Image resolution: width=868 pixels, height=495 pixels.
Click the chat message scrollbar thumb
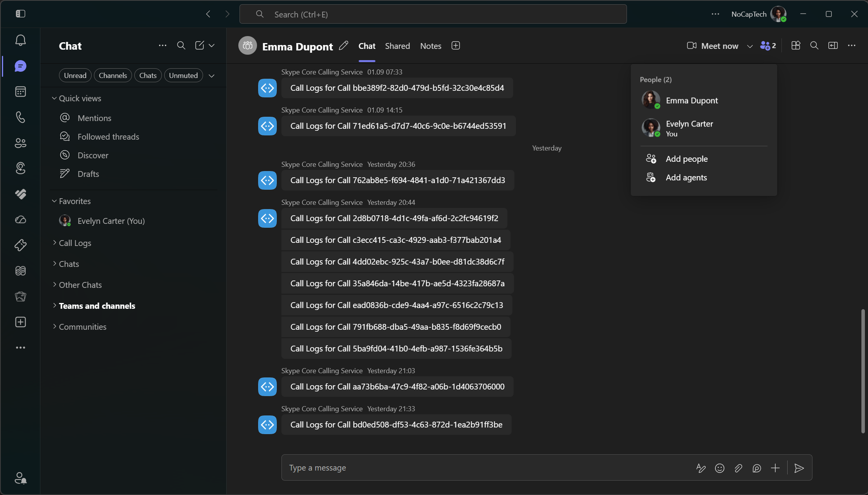tap(863, 371)
